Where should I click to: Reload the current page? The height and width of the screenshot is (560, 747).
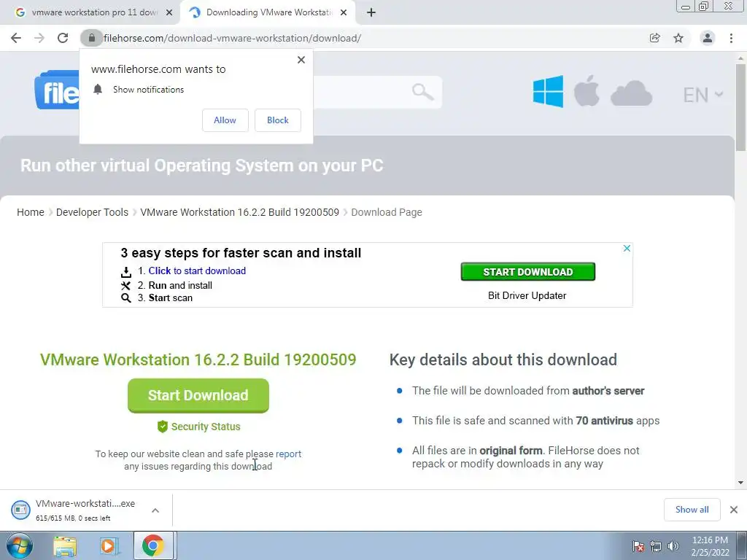(63, 38)
